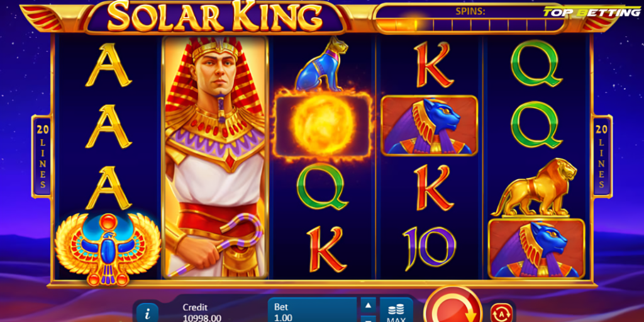Click the red spin button
The height and width of the screenshot is (322, 644).
point(453,306)
